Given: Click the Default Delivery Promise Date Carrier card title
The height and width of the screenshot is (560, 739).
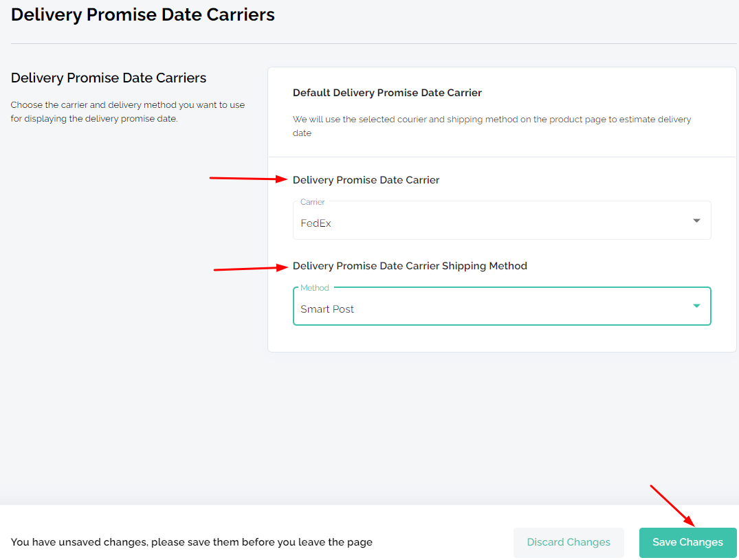Looking at the screenshot, I should pos(387,93).
